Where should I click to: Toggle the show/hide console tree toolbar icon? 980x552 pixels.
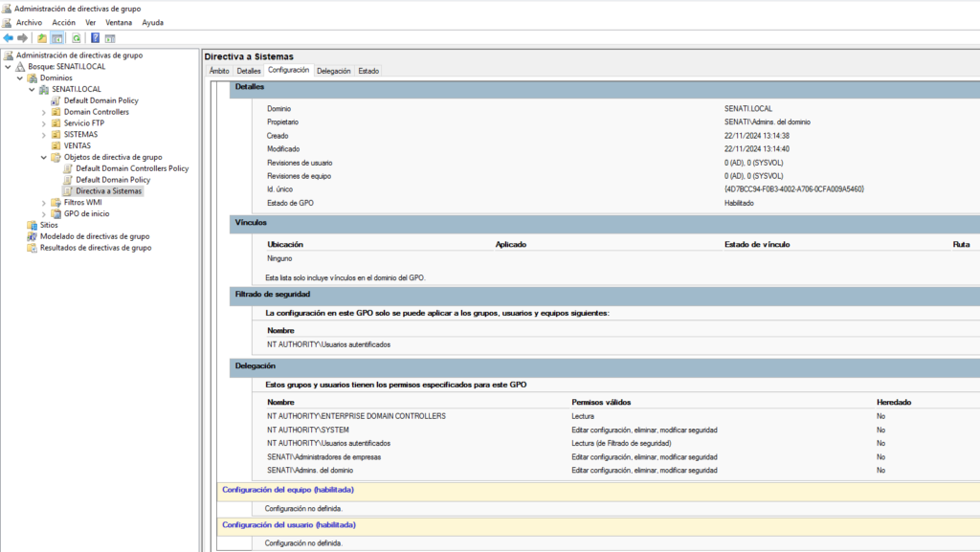[56, 38]
